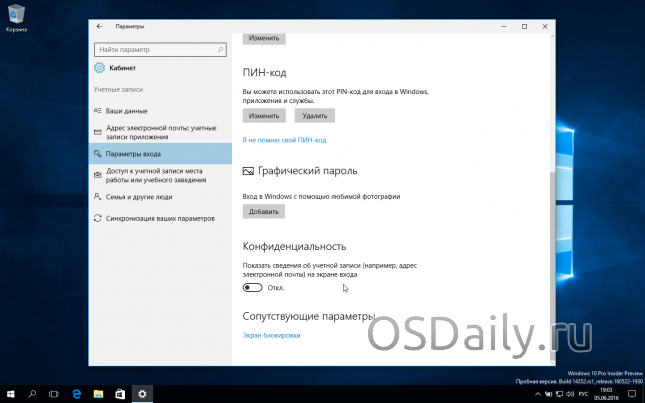Viewport: 645px width, 403px height.
Task: Click the Windows Start button
Action: [10, 394]
